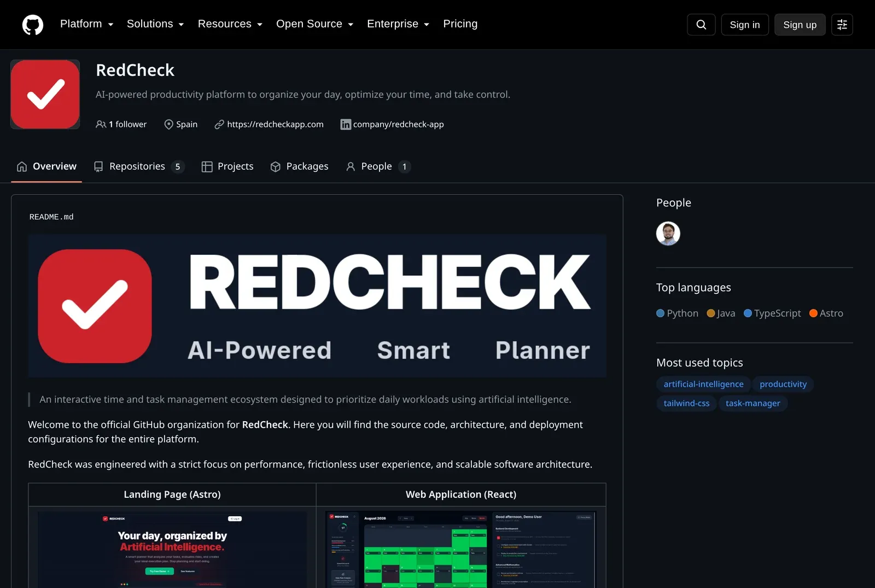Open the search magnifier button
The height and width of the screenshot is (588, 875).
pos(701,25)
